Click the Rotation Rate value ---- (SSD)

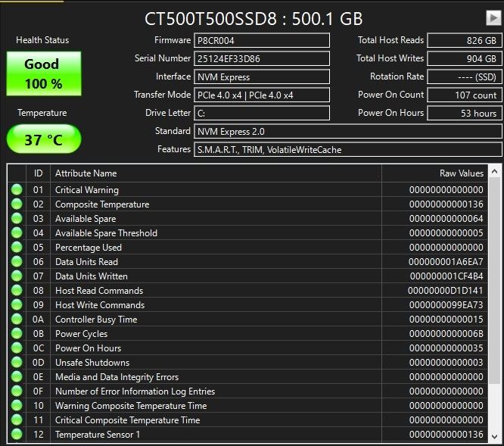(x=465, y=76)
